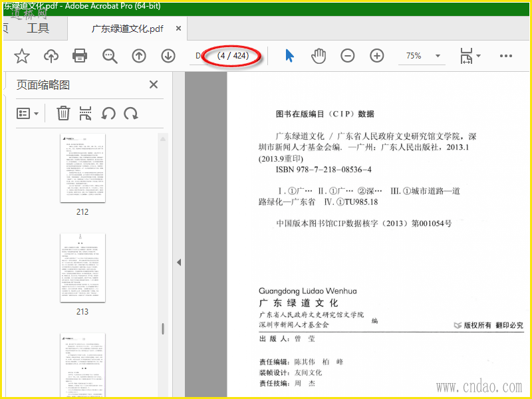Click the thumbnails panel scrollbar handle
Screen dimensions: 532x399
coord(163,329)
